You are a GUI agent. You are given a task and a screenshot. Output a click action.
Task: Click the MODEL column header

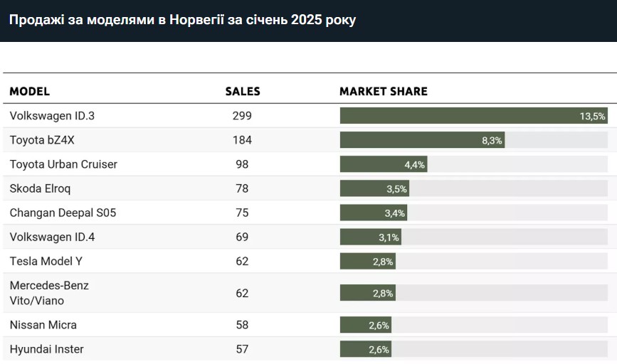click(30, 91)
